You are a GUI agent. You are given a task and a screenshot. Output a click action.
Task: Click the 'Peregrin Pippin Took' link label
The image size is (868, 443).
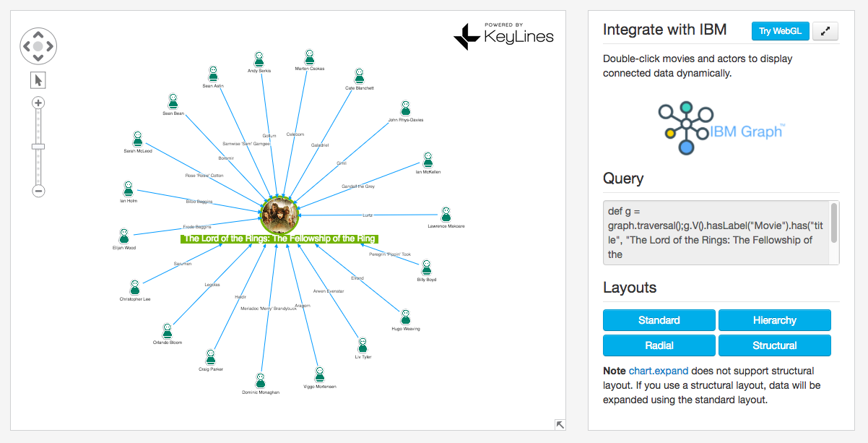click(390, 254)
